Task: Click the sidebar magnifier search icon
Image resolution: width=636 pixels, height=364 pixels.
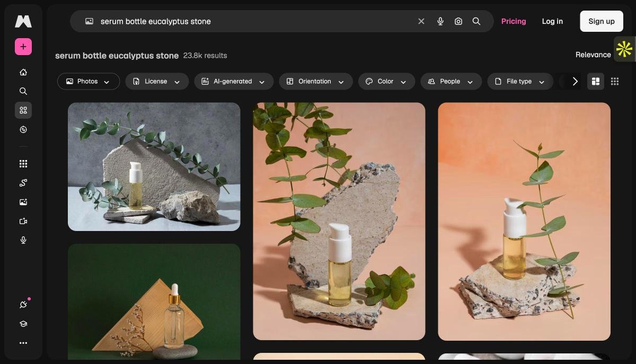Action: click(23, 91)
